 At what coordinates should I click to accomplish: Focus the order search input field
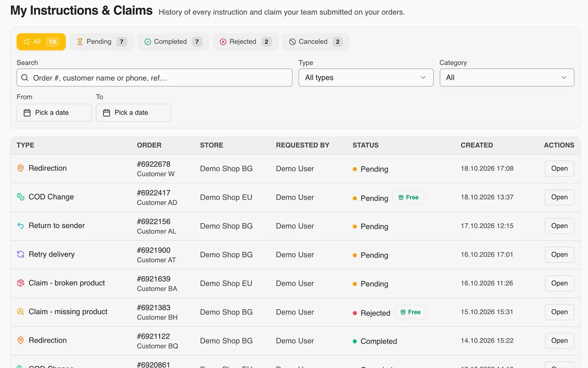154,78
